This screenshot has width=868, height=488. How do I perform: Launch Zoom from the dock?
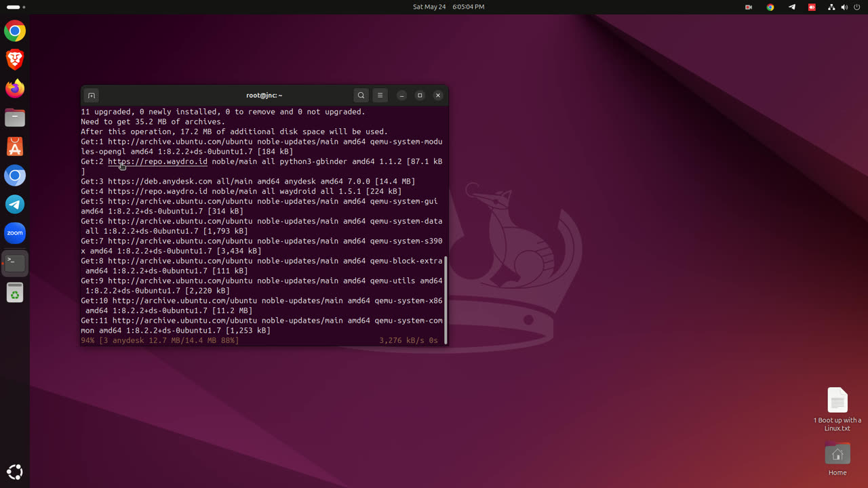click(x=15, y=233)
